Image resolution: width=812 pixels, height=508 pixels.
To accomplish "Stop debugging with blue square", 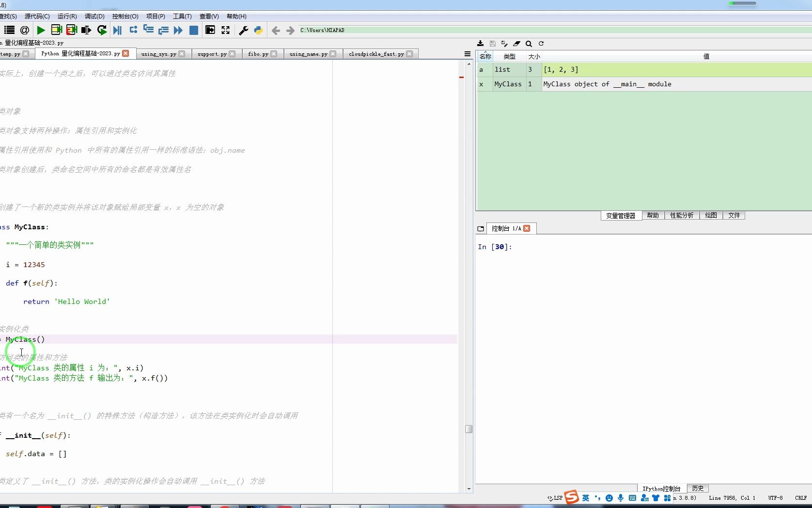I will (x=193, y=30).
